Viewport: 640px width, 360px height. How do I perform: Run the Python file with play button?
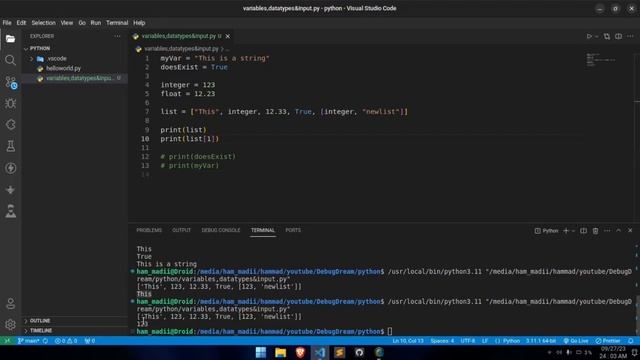click(x=589, y=36)
